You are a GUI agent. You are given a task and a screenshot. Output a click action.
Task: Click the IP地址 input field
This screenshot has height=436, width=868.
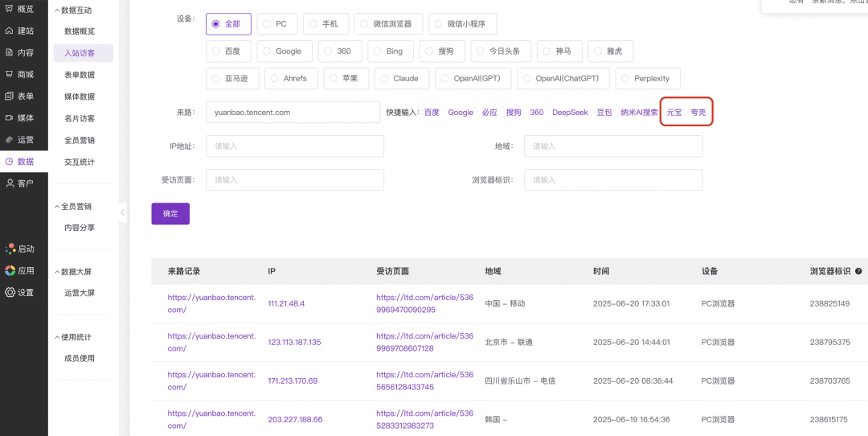click(294, 146)
